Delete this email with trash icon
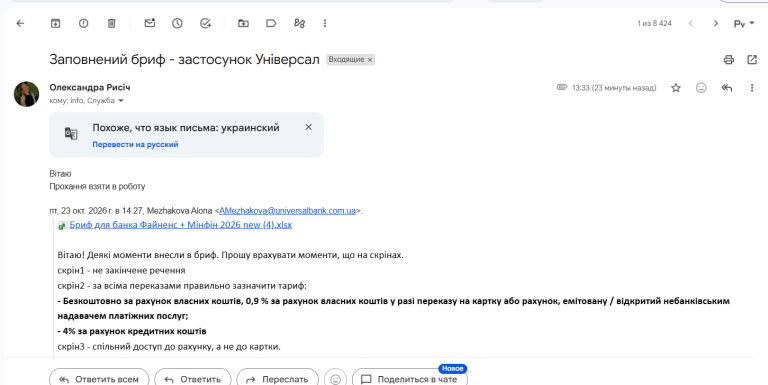 tap(112, 23)
